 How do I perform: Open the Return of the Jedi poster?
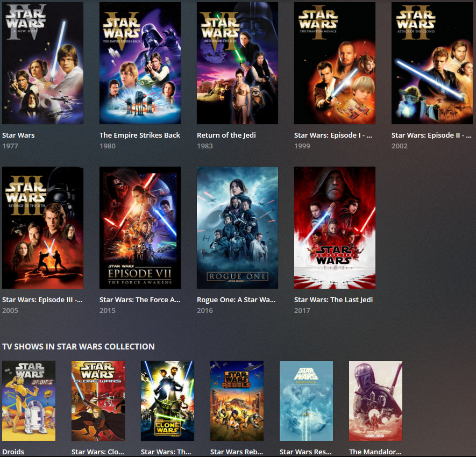pyautogui.click(x=237, y=63)
